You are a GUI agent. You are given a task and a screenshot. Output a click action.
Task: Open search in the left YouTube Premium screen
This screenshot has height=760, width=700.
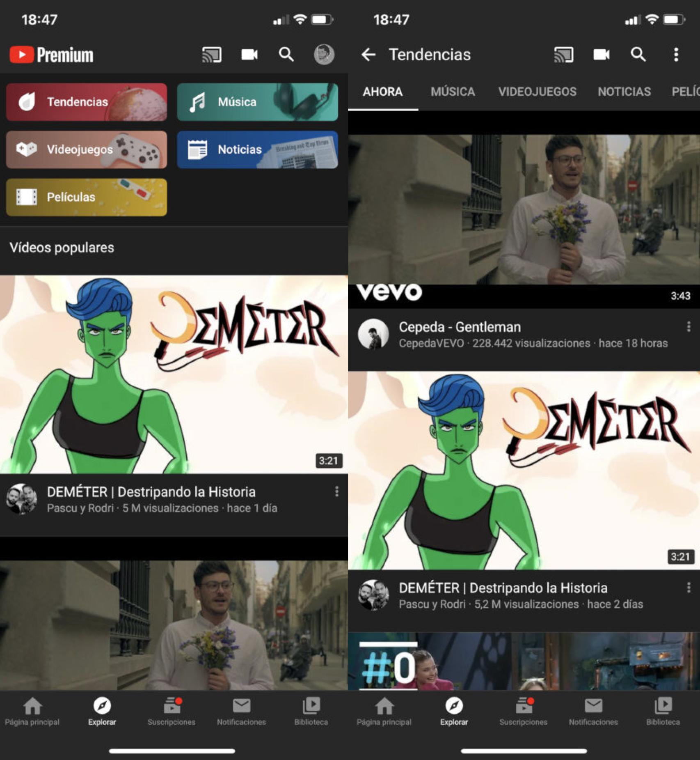tap(286, 54)
